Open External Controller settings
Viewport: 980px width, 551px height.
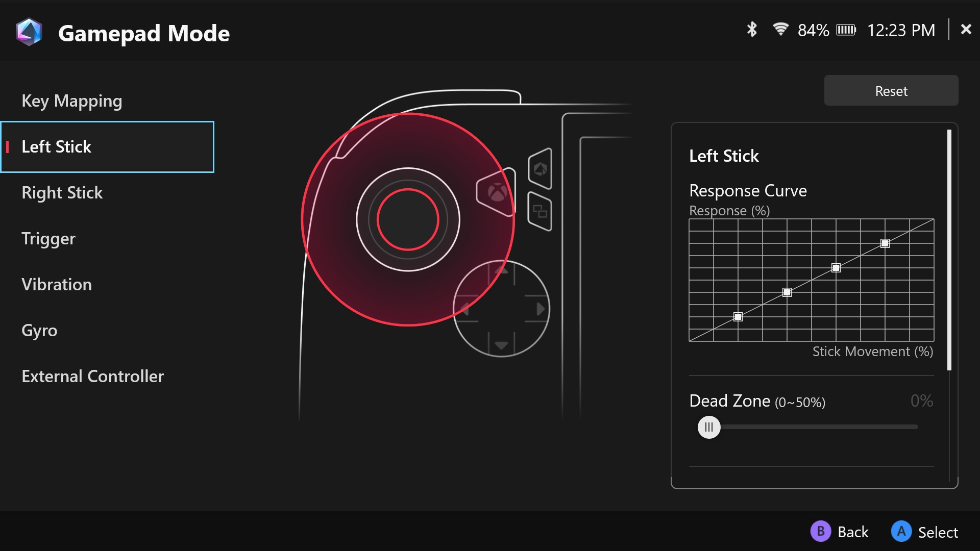pos(92,377)
